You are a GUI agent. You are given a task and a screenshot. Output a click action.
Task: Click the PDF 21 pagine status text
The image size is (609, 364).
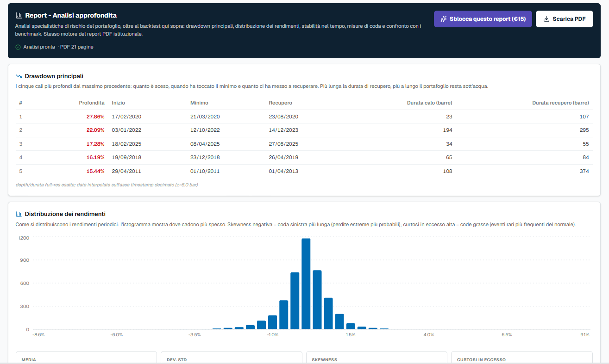coord(76,47)
